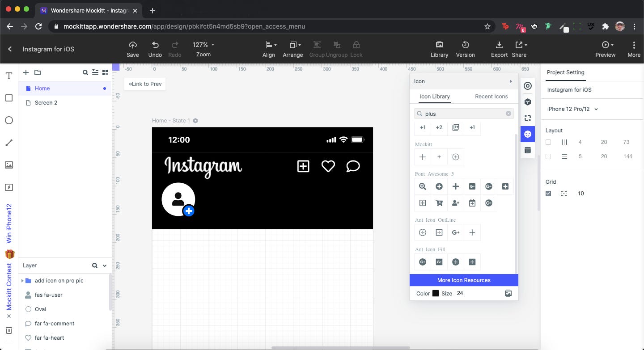Open the Library panel
Screen dimensions: 644x350
[x=439, y=49]
